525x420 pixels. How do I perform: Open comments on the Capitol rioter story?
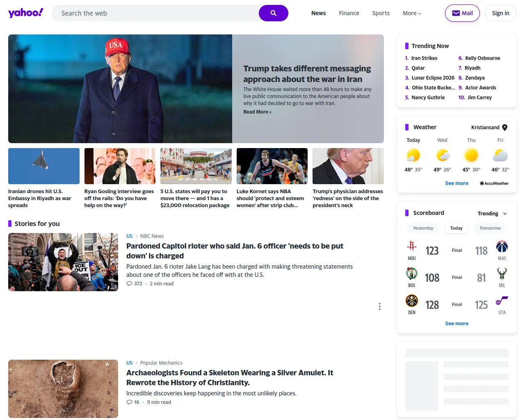(x=135, y=284)
